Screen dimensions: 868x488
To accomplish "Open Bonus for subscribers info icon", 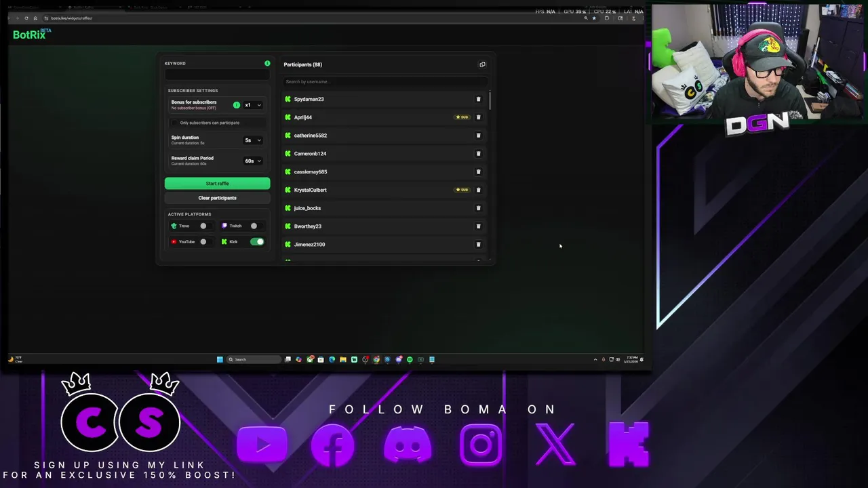I will [236, 105].
